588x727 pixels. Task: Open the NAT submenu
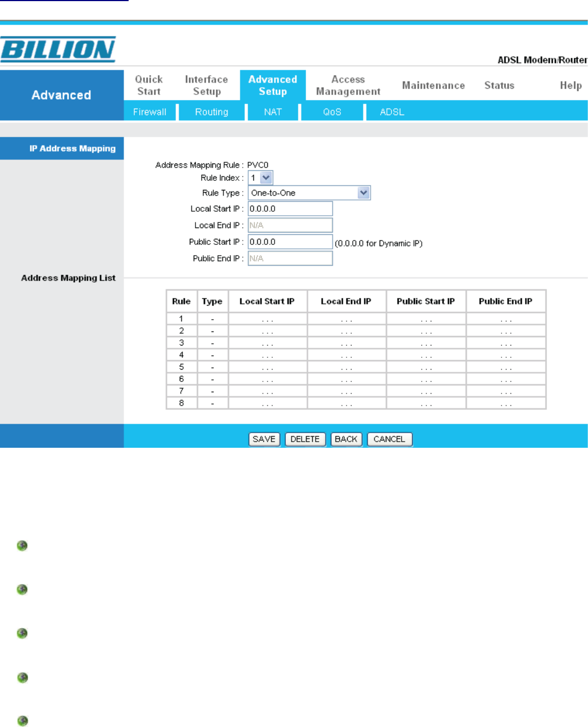coord(273,112)
